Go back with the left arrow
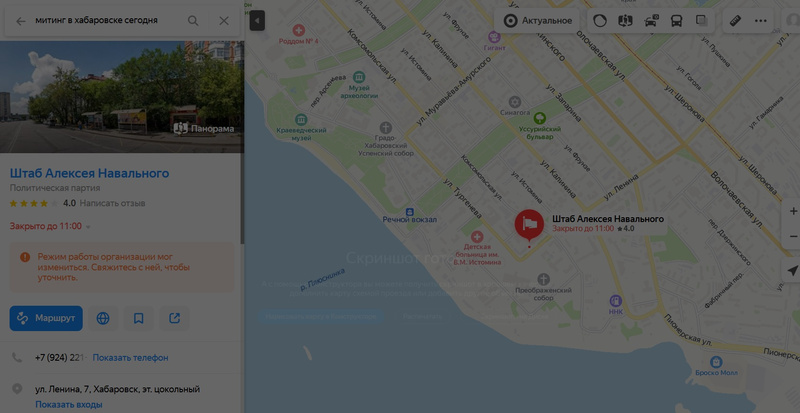 point(20,21)
